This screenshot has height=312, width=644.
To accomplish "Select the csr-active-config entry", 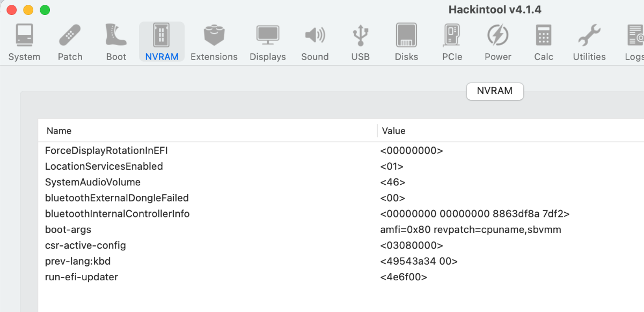I will (x=85, y=245).
